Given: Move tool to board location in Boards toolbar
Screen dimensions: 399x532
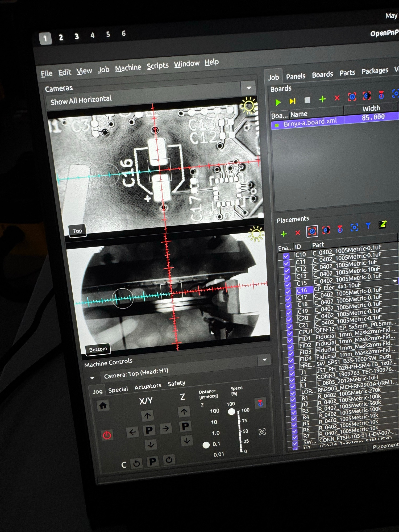Looking at the screenshot, I should pyautogui.click(x=381, y=95).
